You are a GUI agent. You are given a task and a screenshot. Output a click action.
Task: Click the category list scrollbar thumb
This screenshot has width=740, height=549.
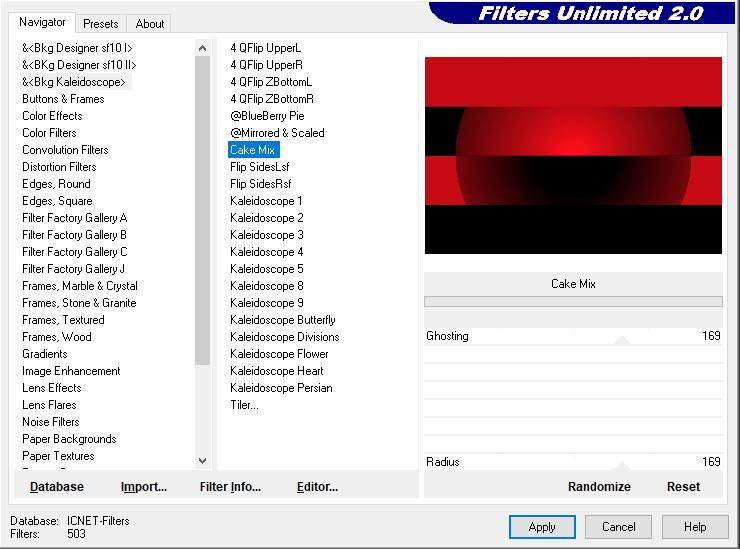(202, 210)
